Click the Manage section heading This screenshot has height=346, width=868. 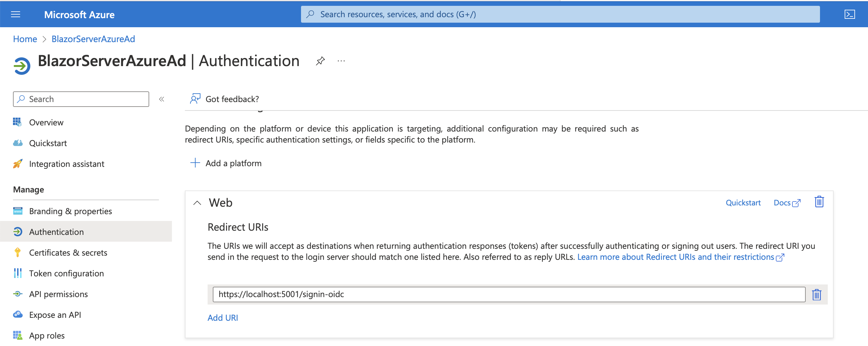pos(28,190)
